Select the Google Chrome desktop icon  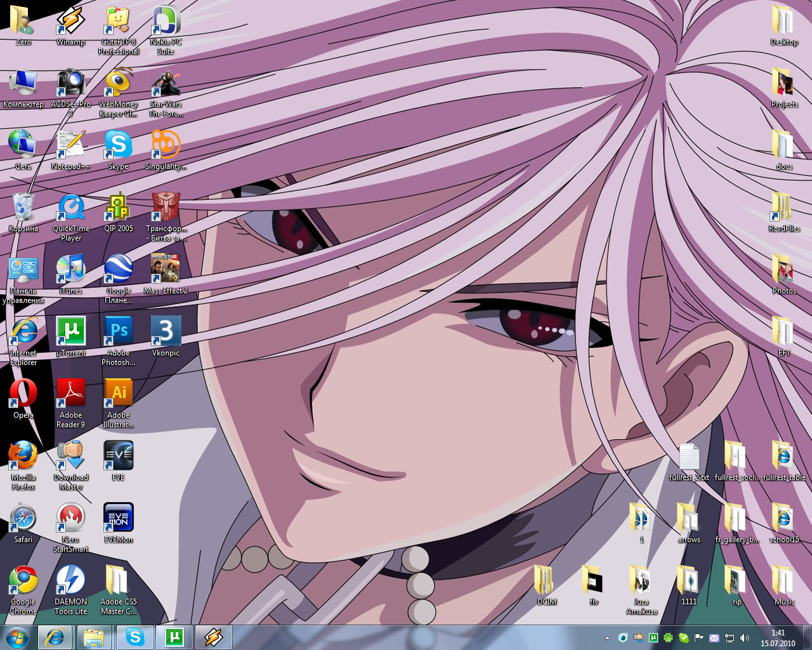click(23, 590)
